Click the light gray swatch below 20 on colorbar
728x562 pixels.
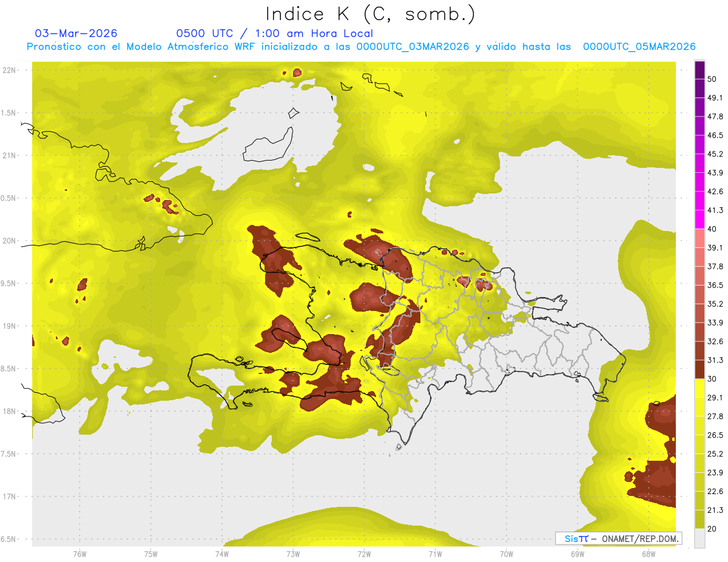coord(700,538)
